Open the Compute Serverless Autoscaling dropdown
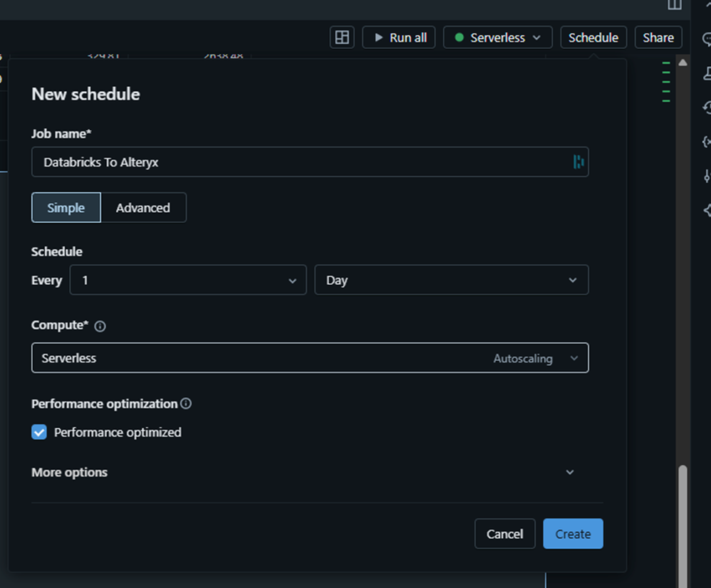The height and width of the screenshot is (588, 711). (310, 358)
